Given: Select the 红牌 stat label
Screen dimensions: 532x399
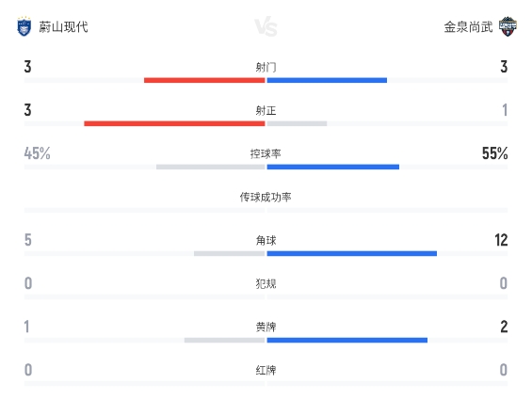Looking at the screenshot, I should 266,370.
